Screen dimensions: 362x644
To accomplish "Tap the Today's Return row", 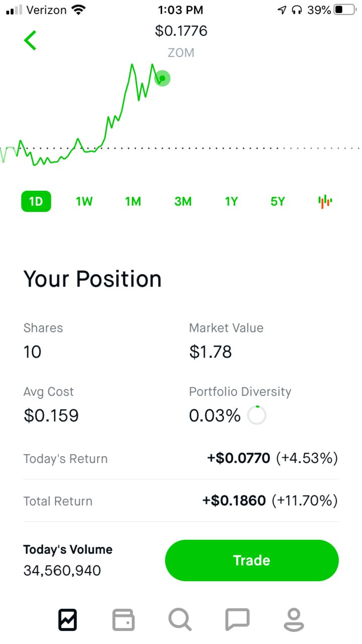I will coord(181,458).
